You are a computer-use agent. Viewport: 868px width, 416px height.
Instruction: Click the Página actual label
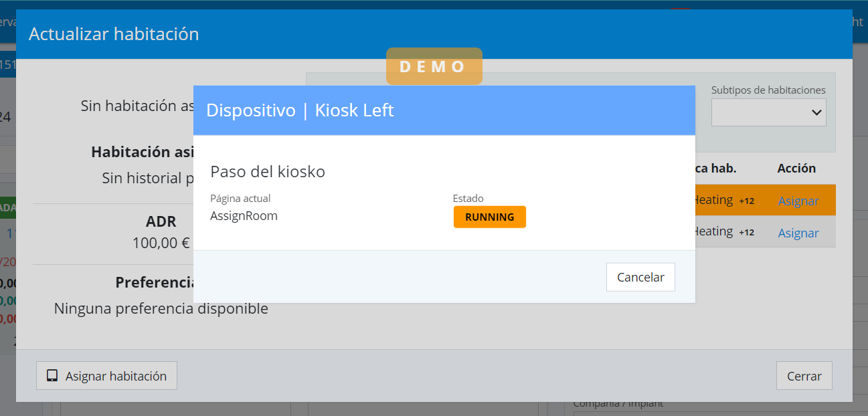coord(240,199)
